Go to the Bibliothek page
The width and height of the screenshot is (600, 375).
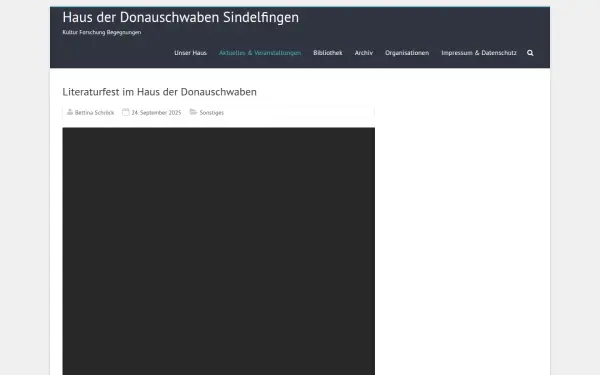coord(328,53)
